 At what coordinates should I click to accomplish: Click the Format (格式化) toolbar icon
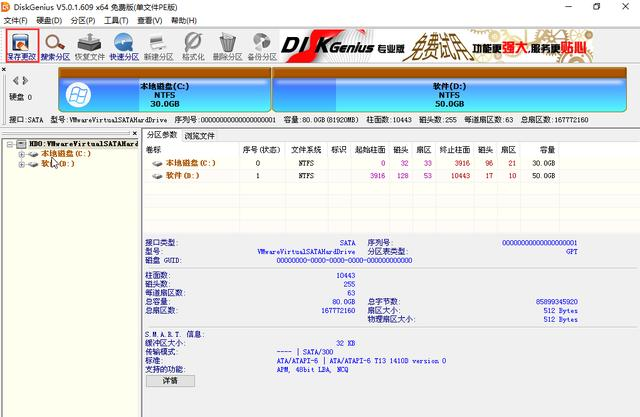click(x=194, y=45)
